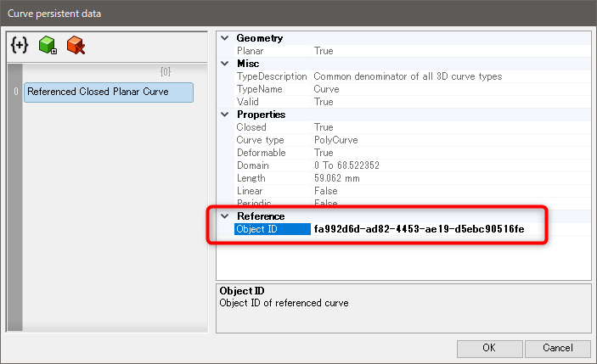This screenshot has height=364, width=597.
Task: Select the Domain property row
Action: click(252, 165)
